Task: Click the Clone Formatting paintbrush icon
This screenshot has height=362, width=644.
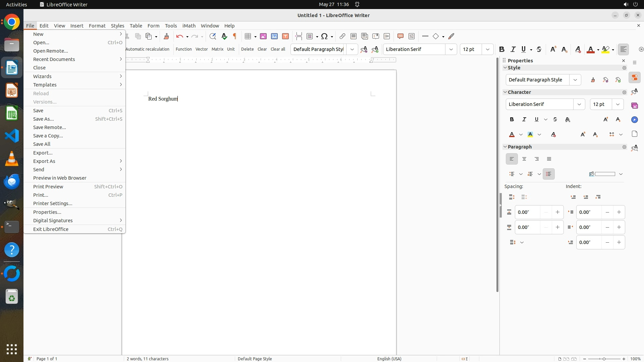Action: point(166,36)
